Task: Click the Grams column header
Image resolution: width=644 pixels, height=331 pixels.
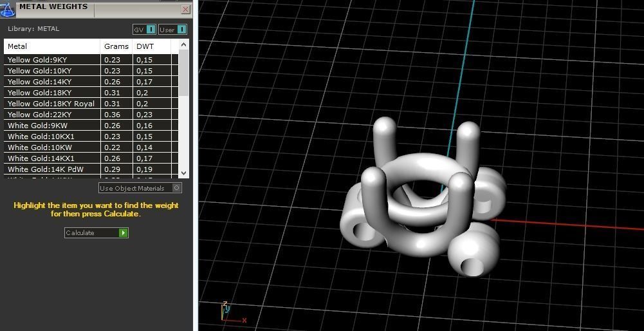Action: point(116,46)
